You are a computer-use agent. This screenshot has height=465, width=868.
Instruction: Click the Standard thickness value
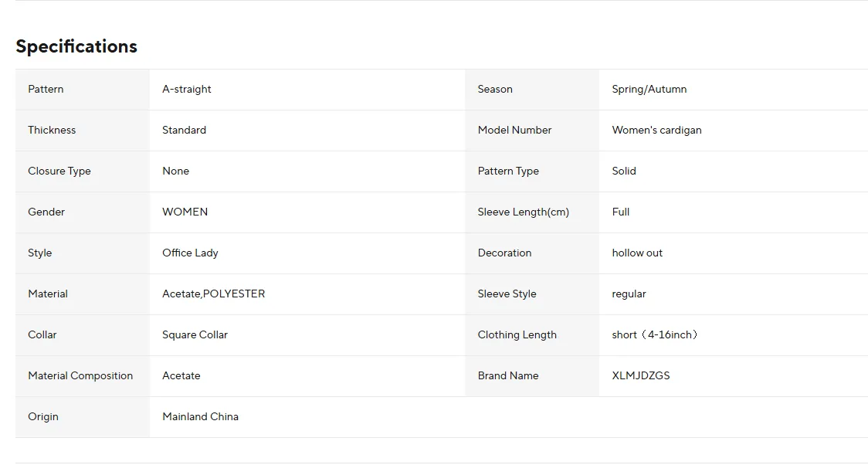click(184, 130)
